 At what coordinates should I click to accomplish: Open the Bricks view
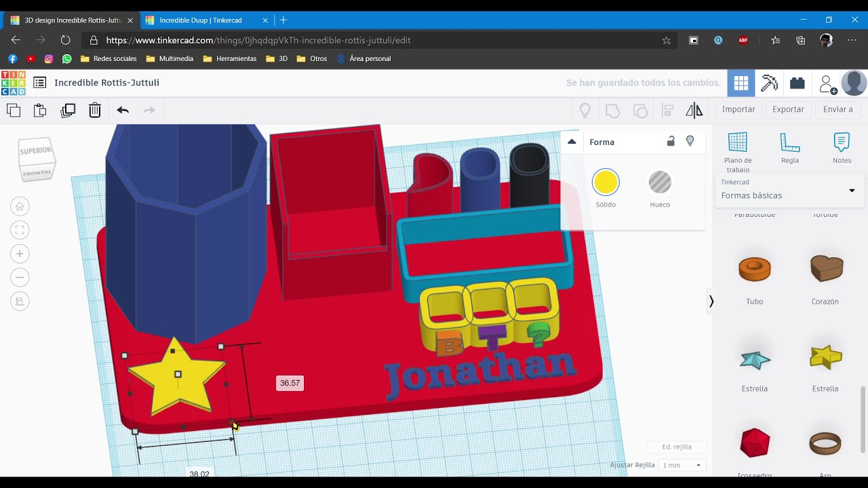[x=797, y=83]
